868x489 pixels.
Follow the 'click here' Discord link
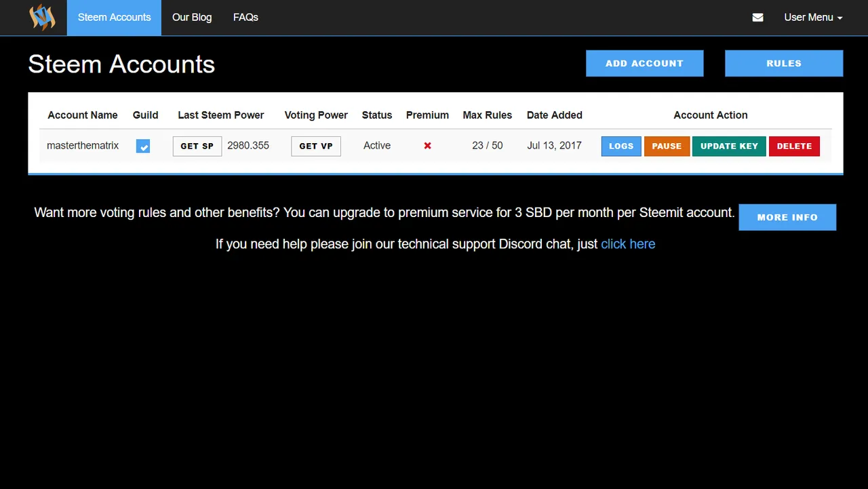click(x=628, y=244)
